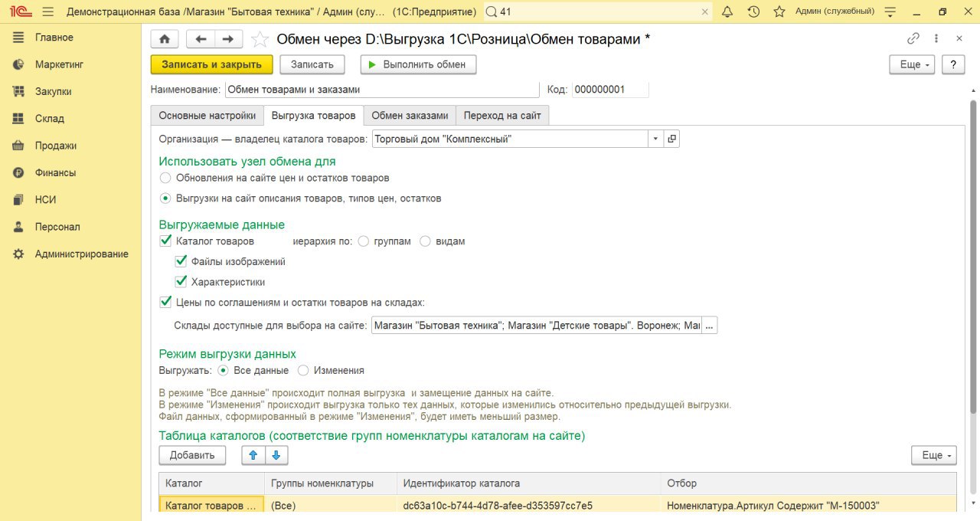Open warehouse selection with ellipsis button
The height and width of the screenshot is (521, 980).
pos(710,326)
